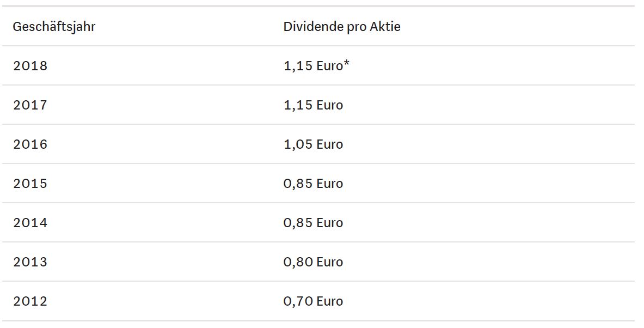Click the word Euro in the 2012 row

point(329,301)
